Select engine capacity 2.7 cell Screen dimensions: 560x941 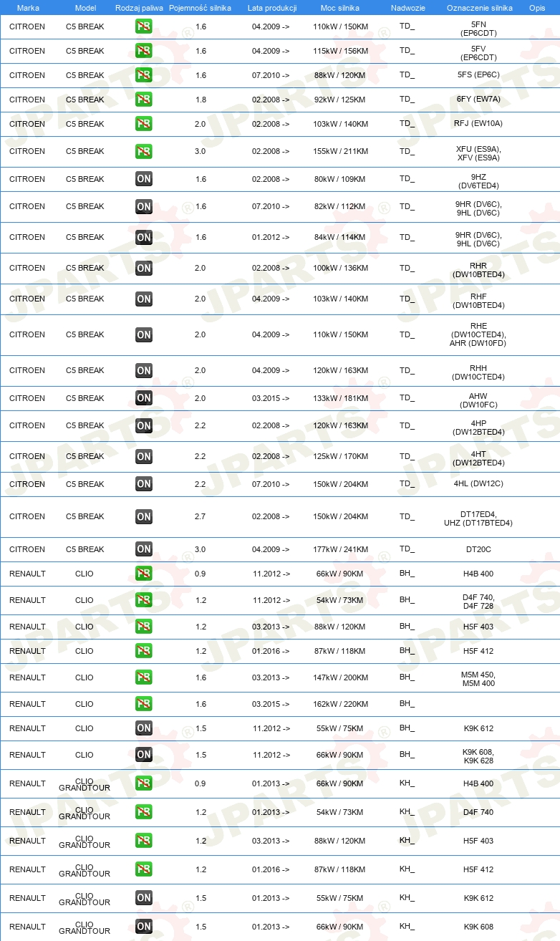[x=201, y=516]
